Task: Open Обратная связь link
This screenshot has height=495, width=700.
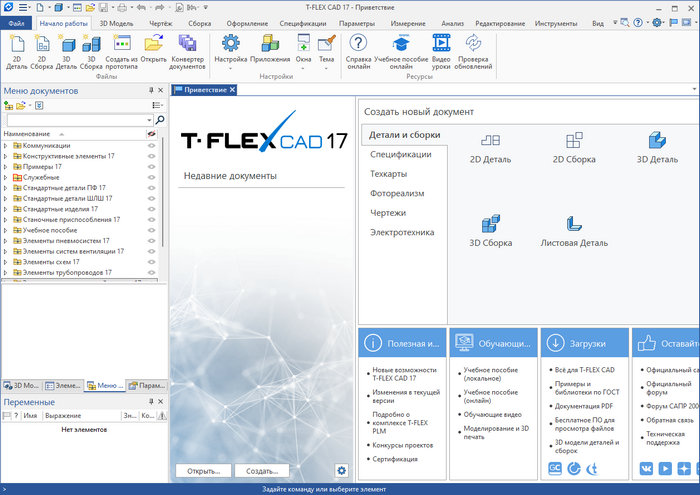Action: [x=670, y=420]
